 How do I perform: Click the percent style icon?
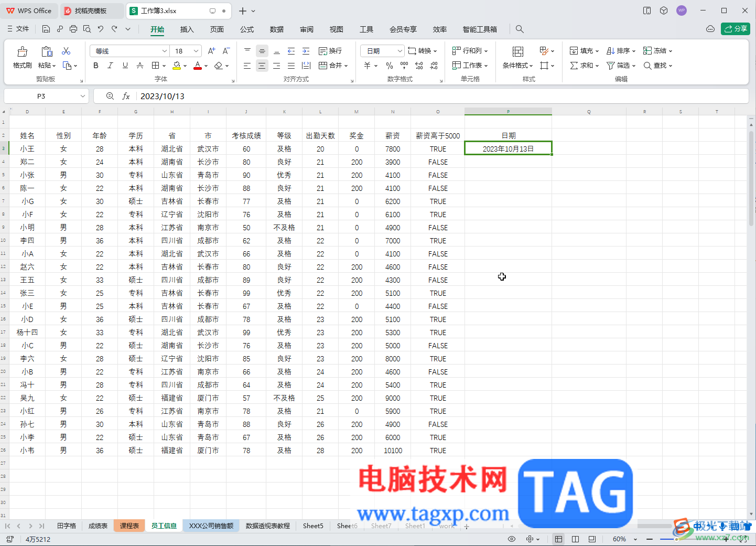pos(390,66)
